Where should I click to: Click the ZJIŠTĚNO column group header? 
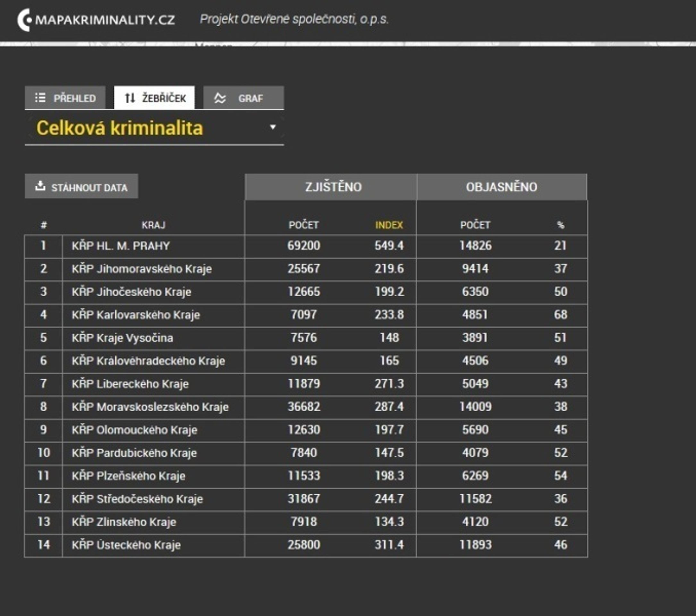(331, 187)
